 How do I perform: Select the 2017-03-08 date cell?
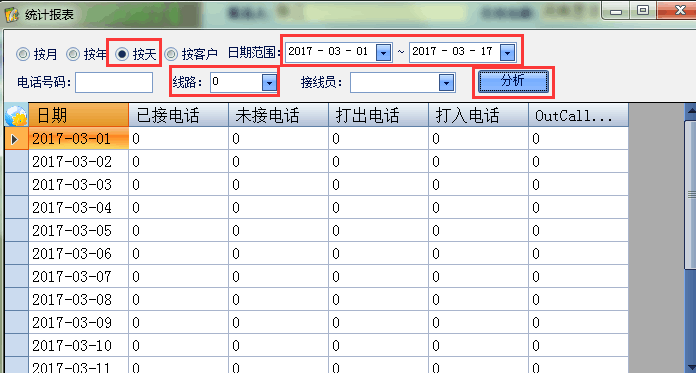coord(79,300)
